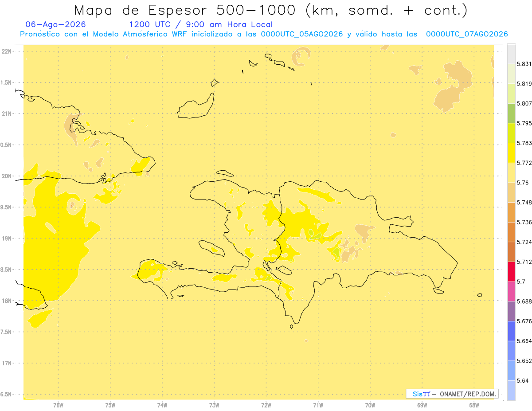
Task: Click the 71W longitude label
Action: point(318,405)
